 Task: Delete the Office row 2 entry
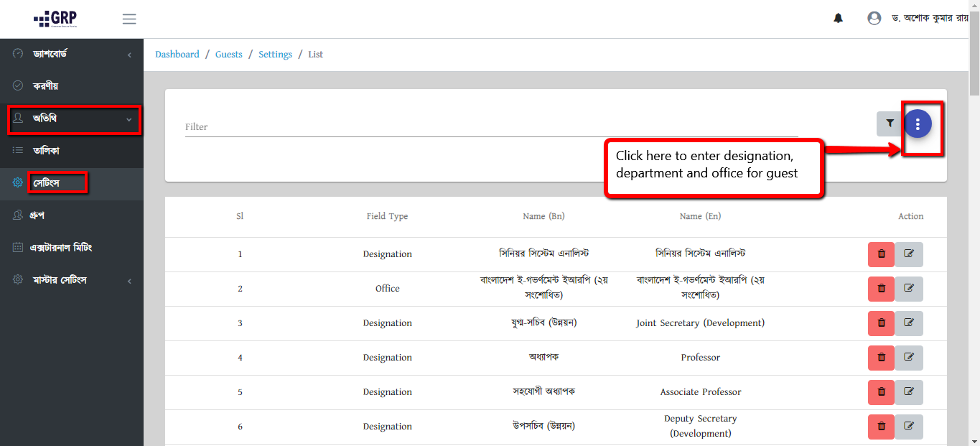(x=881, y=289)
